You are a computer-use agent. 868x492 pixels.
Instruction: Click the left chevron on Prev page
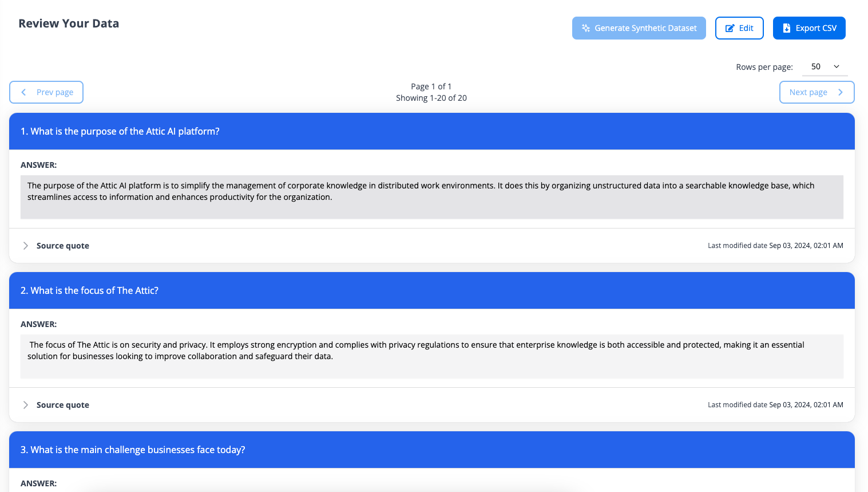(x=23, y=92)
